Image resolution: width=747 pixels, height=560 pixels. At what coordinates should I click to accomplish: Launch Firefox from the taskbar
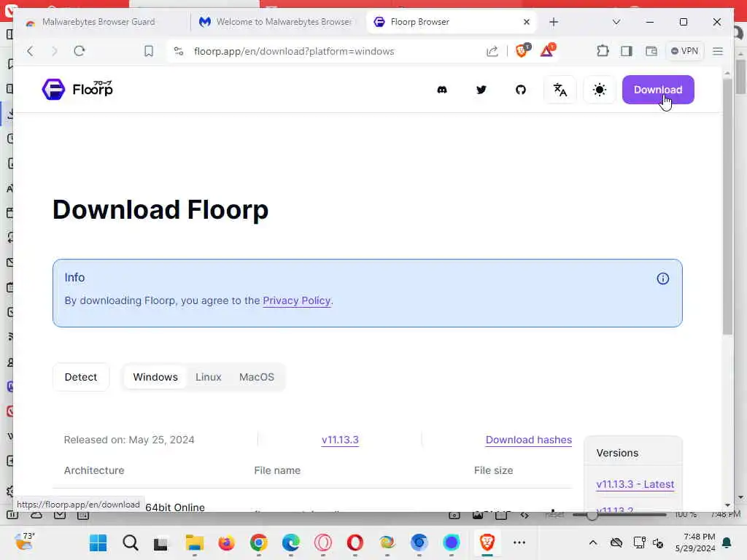tap(226, 542)
